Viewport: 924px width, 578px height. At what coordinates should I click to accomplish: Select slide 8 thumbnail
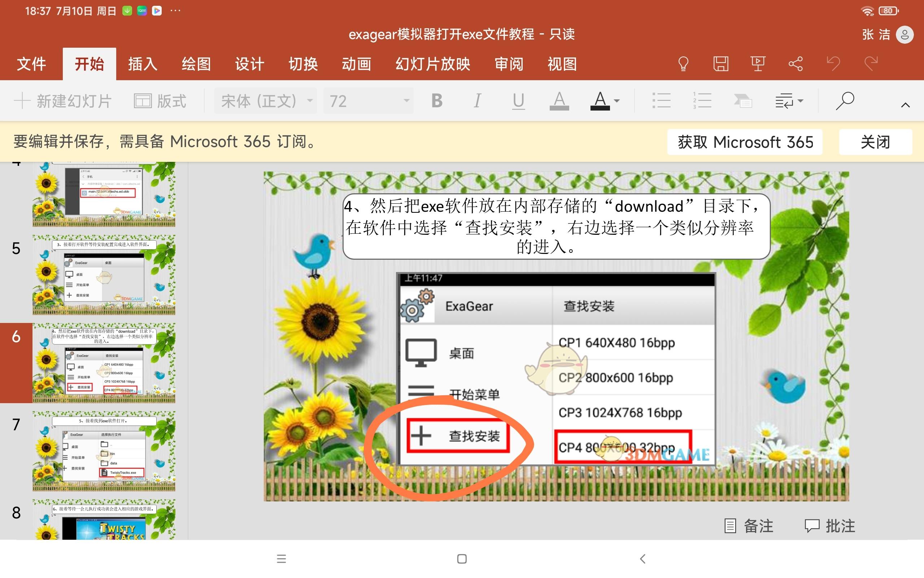104,519
